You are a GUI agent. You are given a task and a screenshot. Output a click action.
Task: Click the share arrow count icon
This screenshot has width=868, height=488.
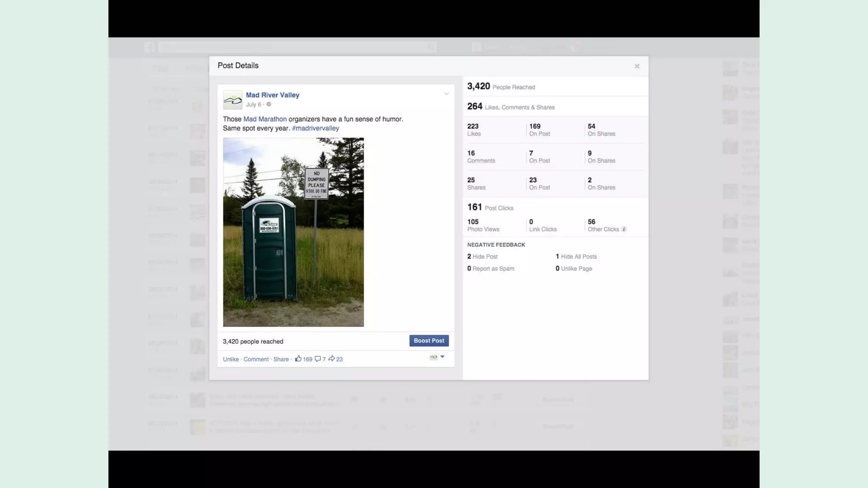pyautogui.click(x=331, y=359)
